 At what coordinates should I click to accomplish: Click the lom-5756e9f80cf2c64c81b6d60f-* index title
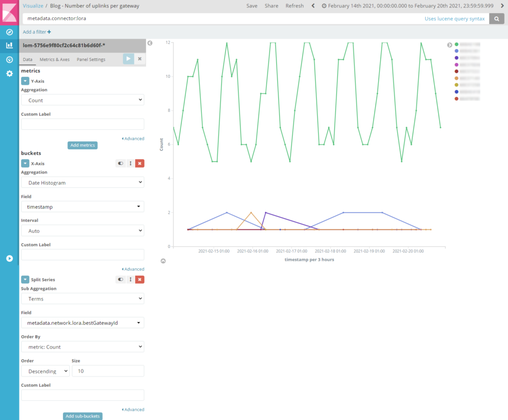[x=64, y=45]
